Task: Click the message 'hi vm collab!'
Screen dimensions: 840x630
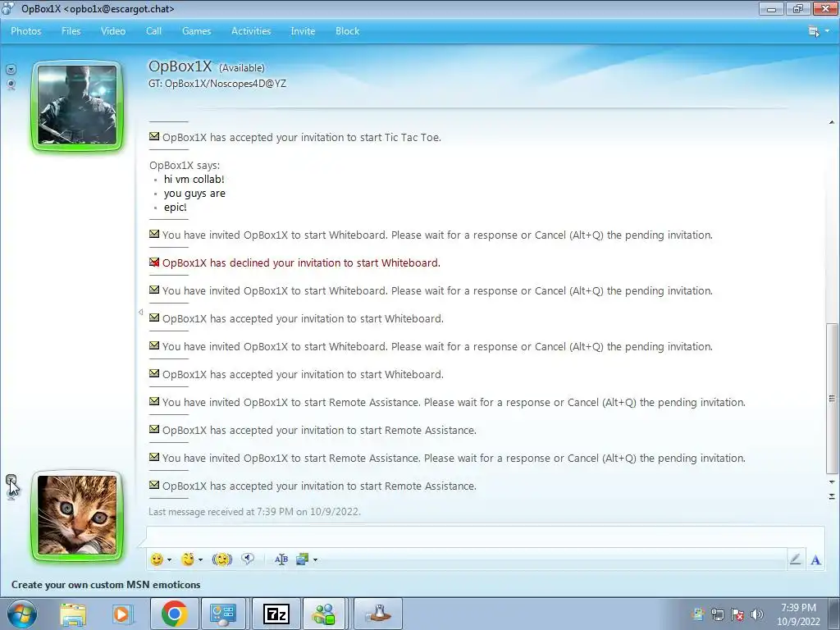Action: 194,179
